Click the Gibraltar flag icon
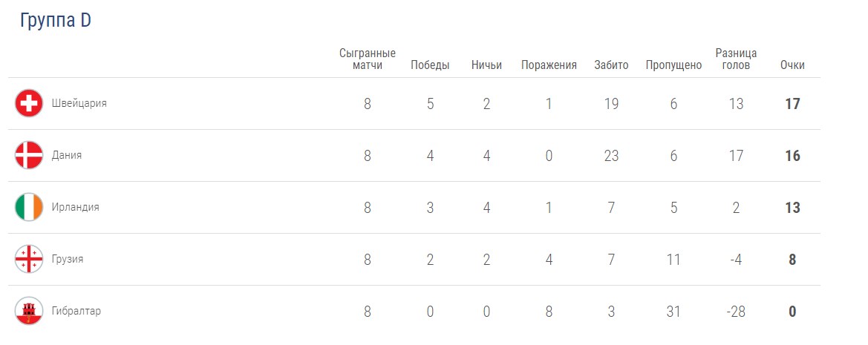Viewport: 868px width, 345px height. [x=29, y=311]
